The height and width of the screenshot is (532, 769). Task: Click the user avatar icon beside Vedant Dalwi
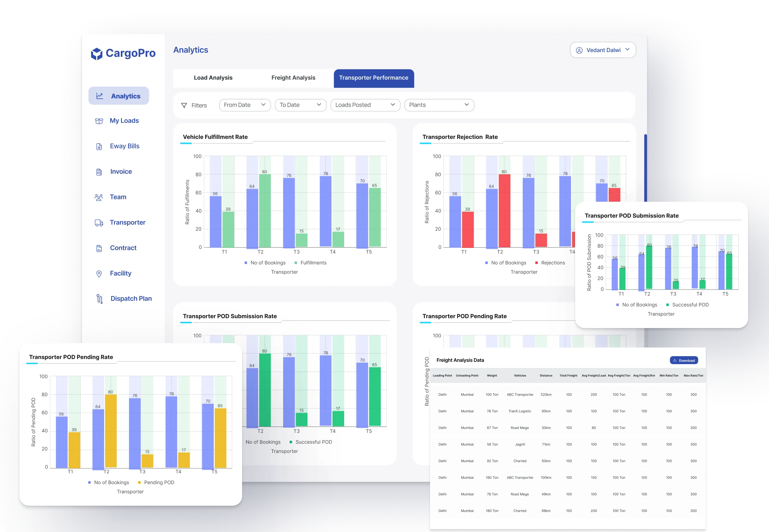point(579,50)
